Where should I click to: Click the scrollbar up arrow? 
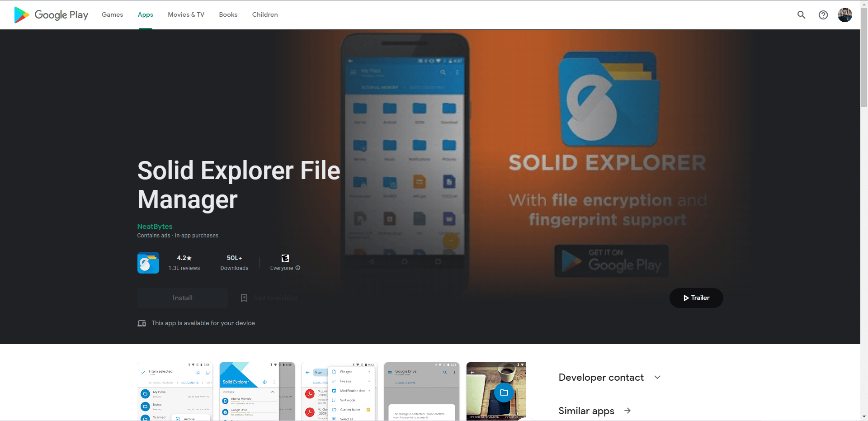(x=864, y=4)
